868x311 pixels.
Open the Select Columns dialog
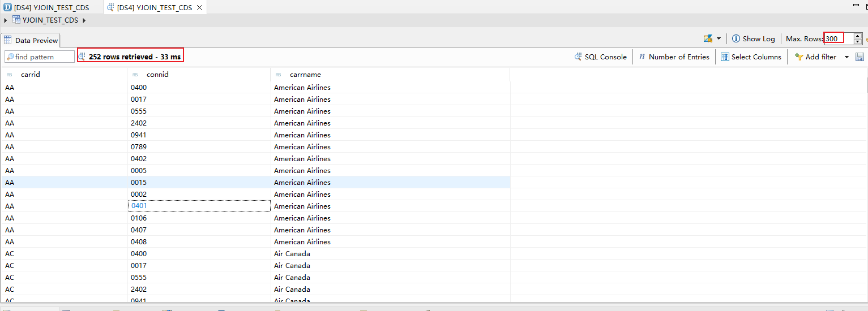[x=751, y=57]
